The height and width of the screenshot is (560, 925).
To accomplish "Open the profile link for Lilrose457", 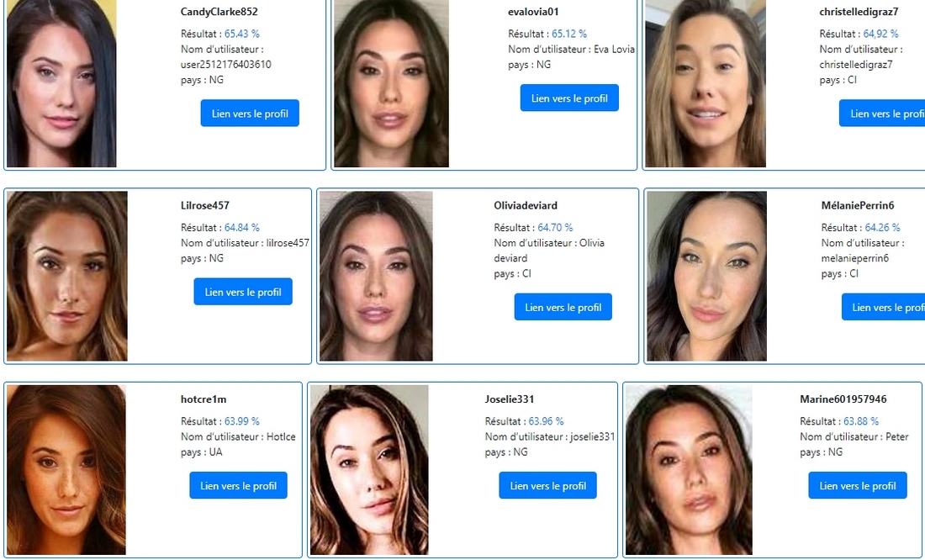I will pos(243,292).
